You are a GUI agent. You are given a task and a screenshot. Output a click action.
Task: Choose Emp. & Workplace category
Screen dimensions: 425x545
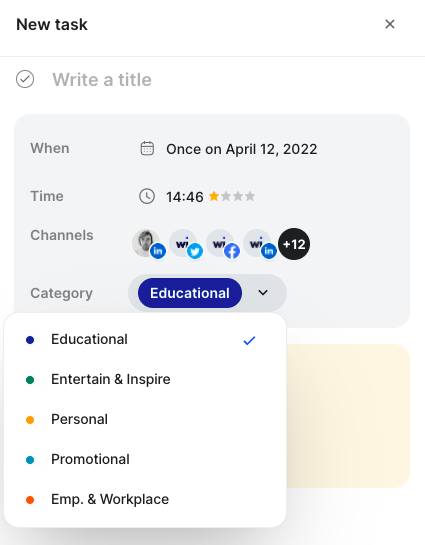tap(145, 499)
